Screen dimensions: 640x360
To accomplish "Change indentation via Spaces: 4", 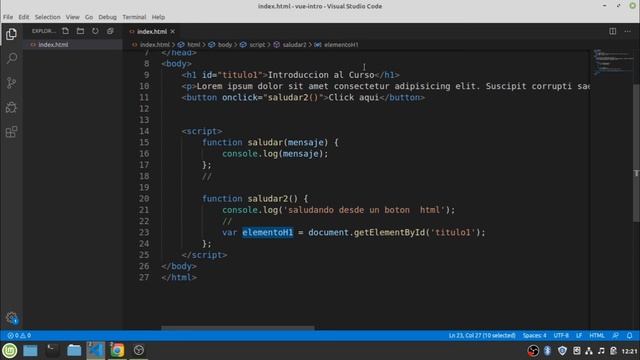I will pos(534,336).
